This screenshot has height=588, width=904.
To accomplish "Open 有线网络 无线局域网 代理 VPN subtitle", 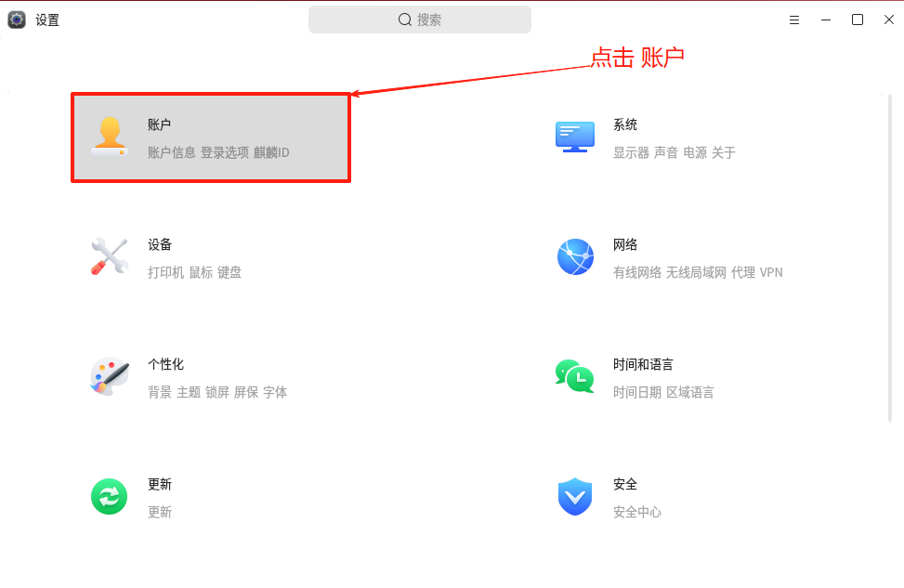I will [698, 273].
